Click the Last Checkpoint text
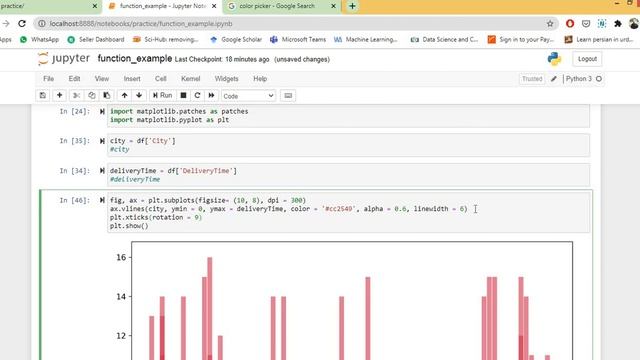Screen dimensions: 640x360 222,60
